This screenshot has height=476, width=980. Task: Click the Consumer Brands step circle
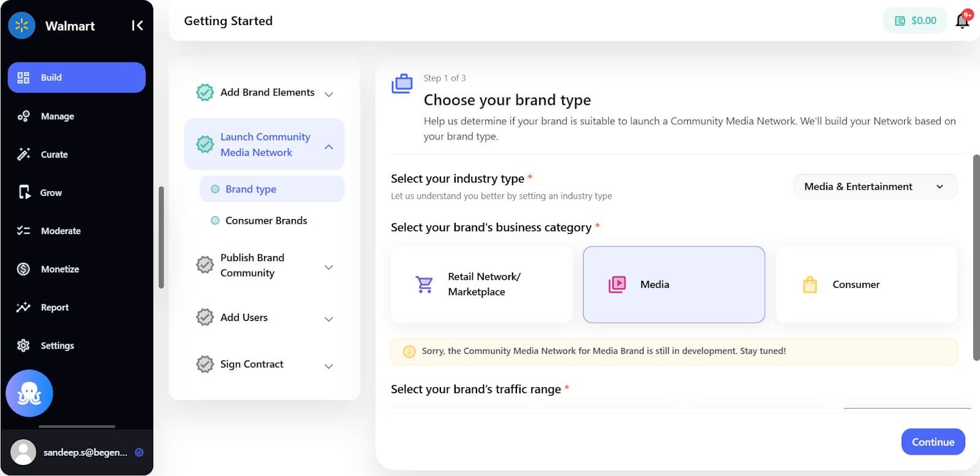point(215,221)
